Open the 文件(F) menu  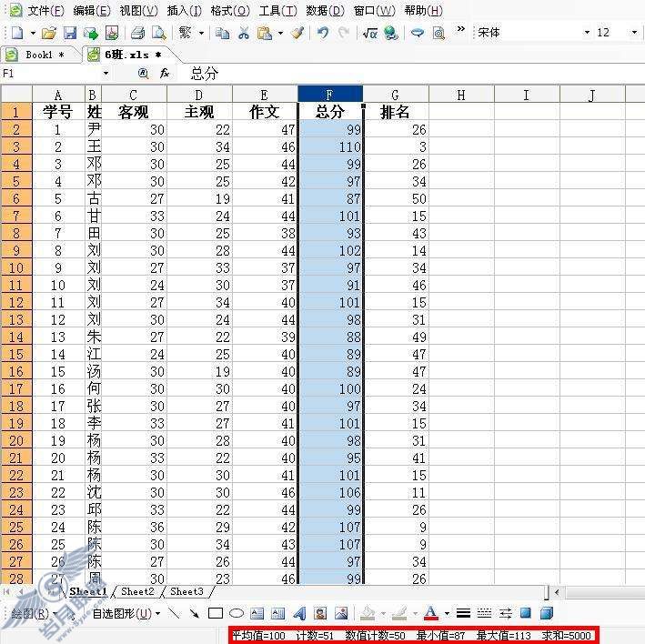[45, 11]
